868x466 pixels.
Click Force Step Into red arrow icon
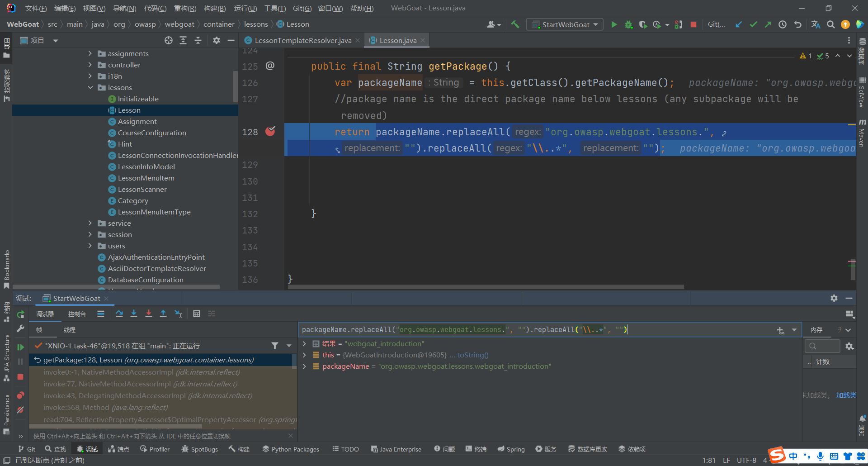tap(149, 314)
